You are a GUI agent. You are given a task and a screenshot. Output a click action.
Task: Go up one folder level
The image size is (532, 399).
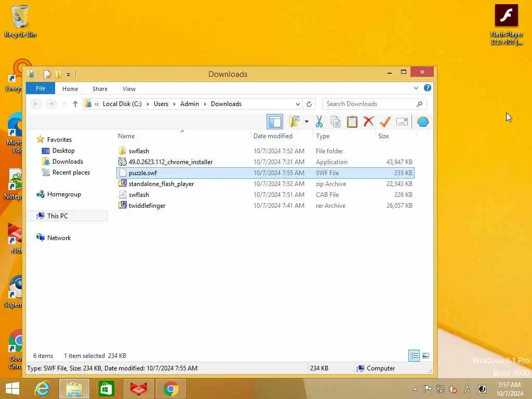(x=75, y=104)
